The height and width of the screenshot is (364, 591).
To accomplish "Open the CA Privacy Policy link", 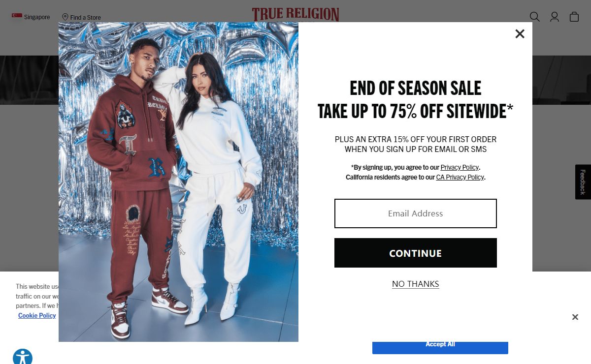I will [460, 177].
